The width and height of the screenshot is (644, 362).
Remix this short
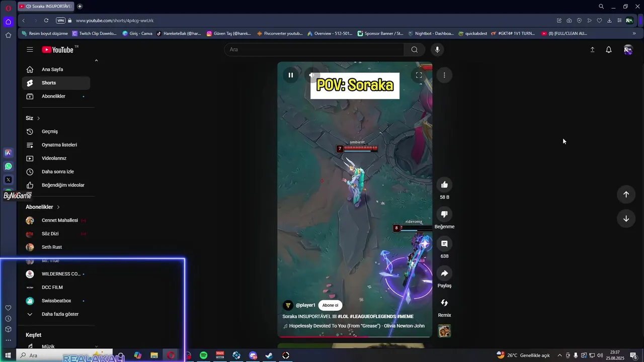[x=444, y=303]
